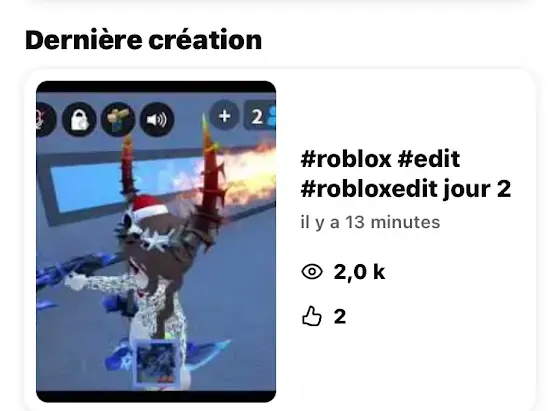
Task: Open the latest creation video thumbnail
Action: pos(156,242)
